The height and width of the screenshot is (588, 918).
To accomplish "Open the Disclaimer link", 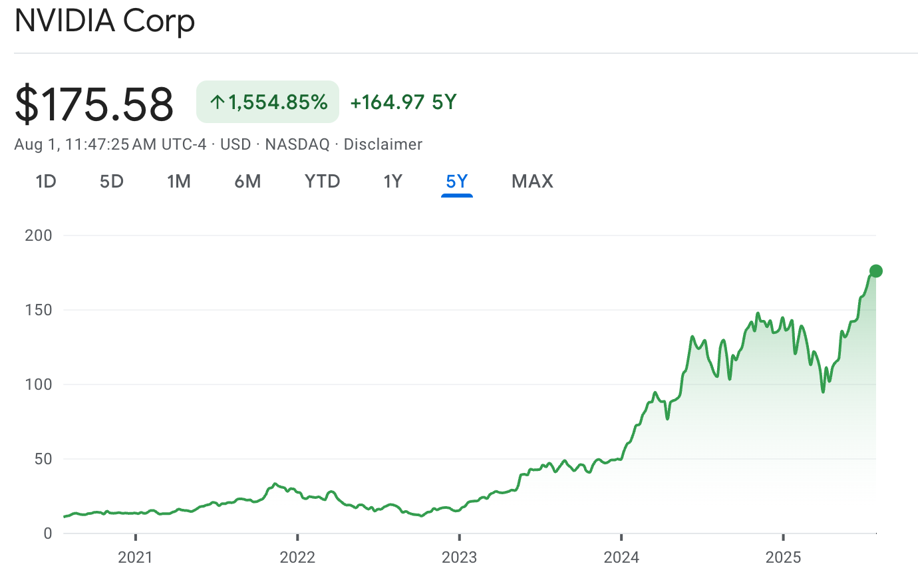I will pos(382,144).
